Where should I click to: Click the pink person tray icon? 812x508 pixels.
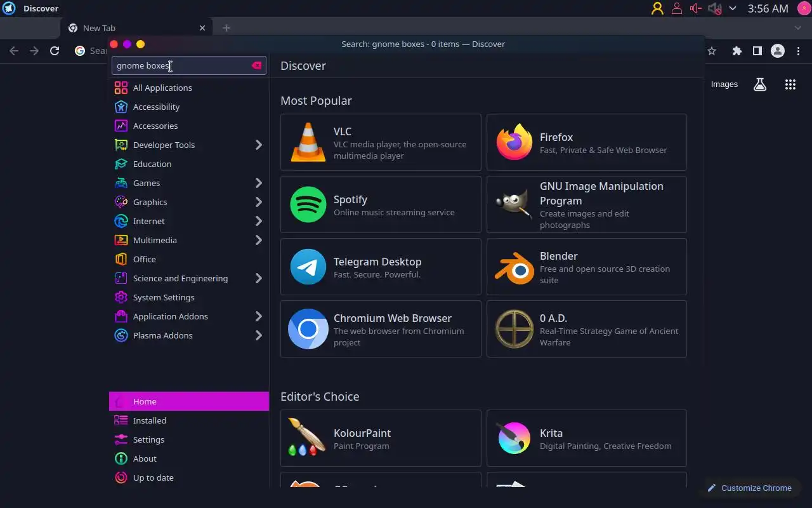click(677, 8)
